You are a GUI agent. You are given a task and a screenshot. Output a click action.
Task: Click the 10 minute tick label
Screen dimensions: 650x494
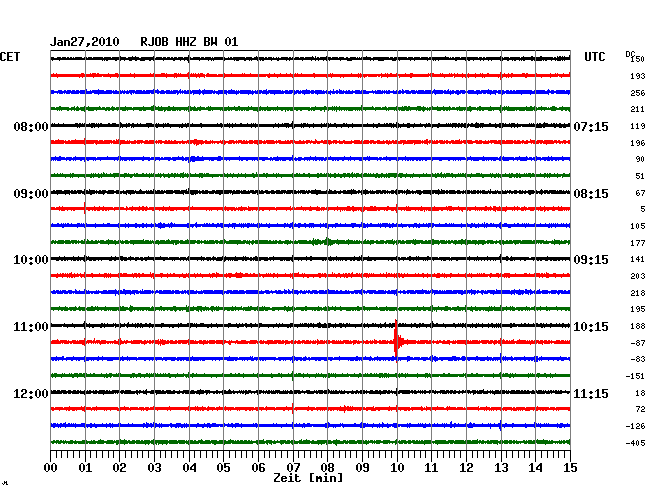tap(397, 468)
